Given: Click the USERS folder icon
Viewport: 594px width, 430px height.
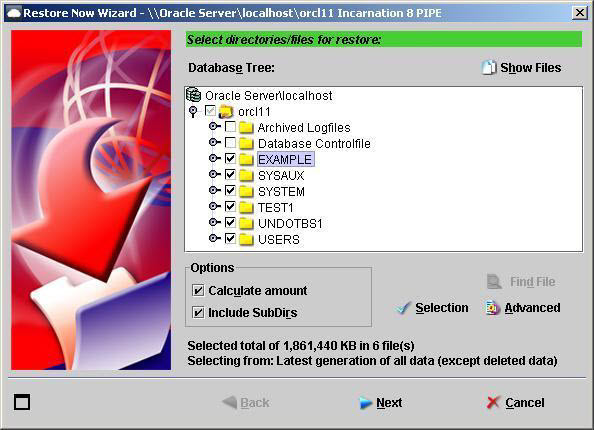Looking at the screenshot, I should [246, 239].
